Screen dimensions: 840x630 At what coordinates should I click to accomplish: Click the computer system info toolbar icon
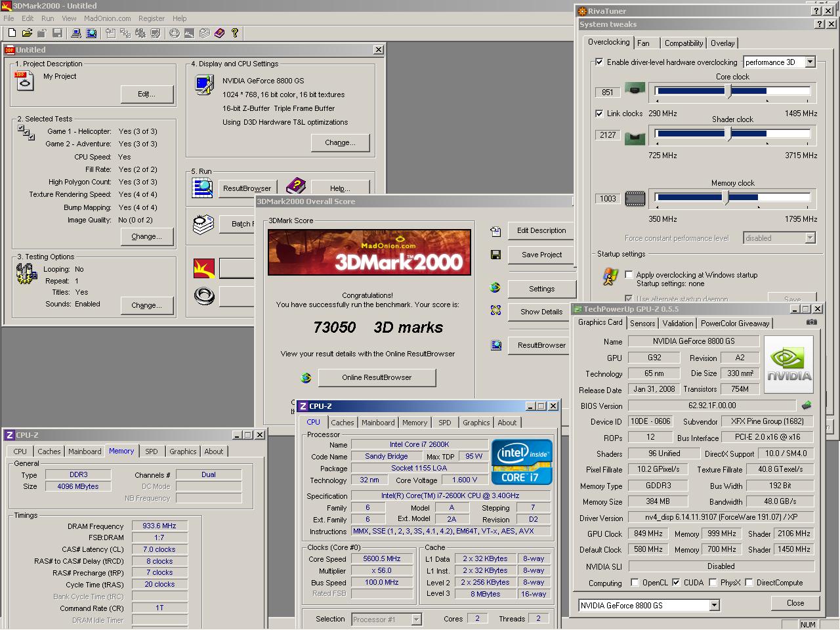tap(76, 33)
